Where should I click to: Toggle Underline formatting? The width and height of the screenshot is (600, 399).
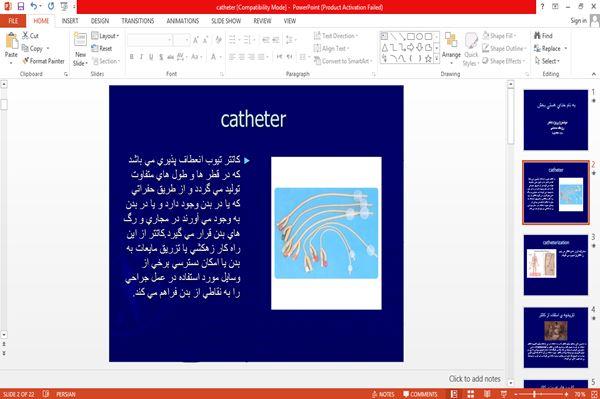(151, 57)
